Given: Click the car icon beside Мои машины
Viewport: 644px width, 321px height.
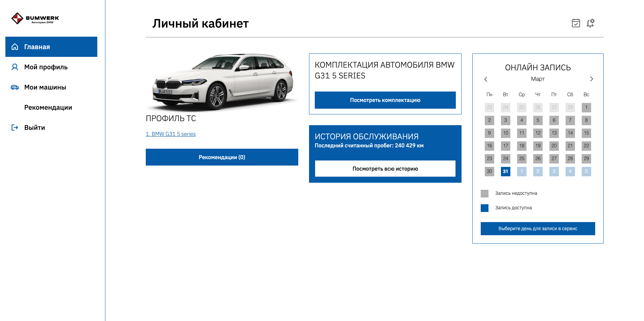Looking at the screenshot, I should (x=15, y=87).
